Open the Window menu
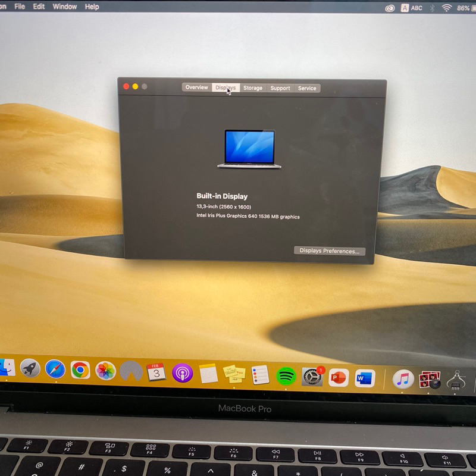 click(65, 7)
